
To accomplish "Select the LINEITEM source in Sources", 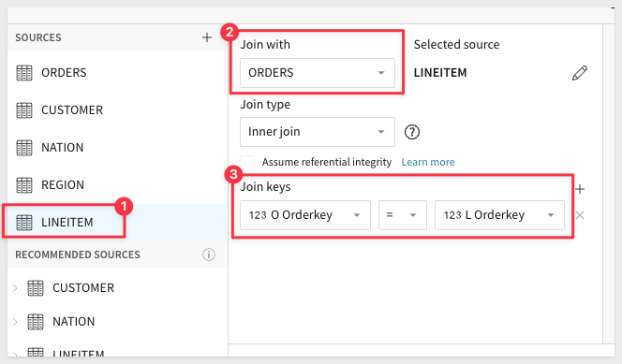I will click(x=117, y=223).
